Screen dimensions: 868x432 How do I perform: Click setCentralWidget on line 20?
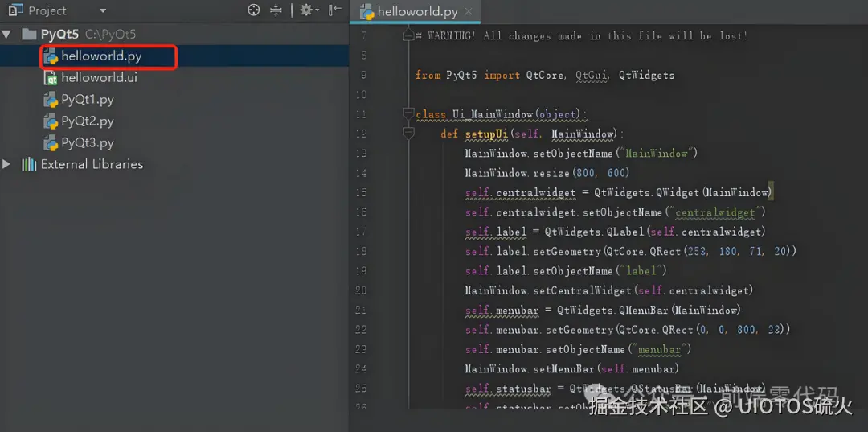[583, 290]
